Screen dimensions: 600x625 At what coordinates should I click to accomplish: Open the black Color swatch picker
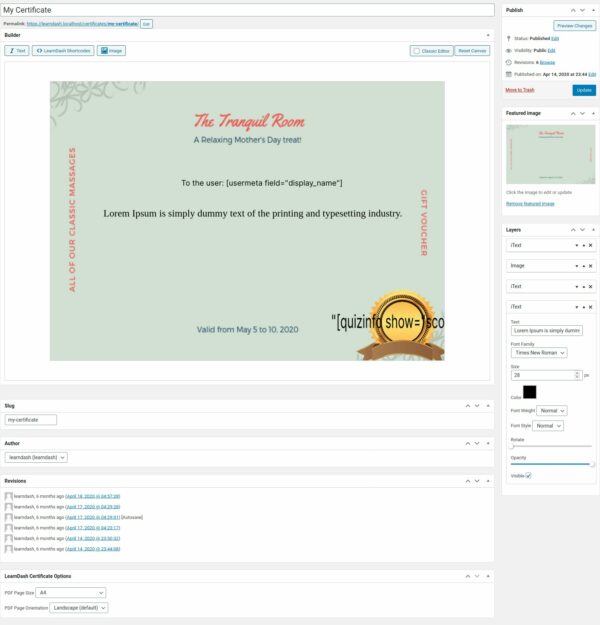tap(529, 392)
